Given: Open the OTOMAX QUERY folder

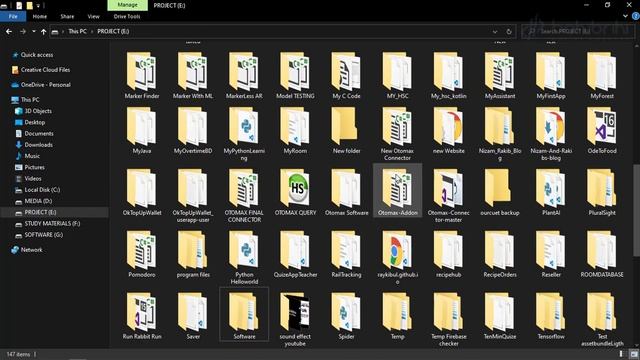Looking at the screenshot, I should click(295, 193).
